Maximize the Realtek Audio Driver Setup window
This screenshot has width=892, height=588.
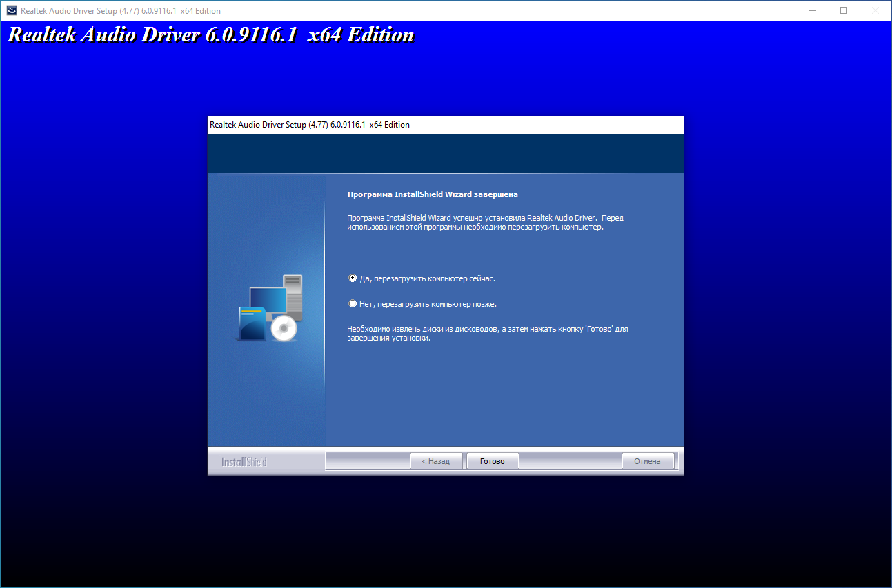pyautogui.click(x=844, y=10)
